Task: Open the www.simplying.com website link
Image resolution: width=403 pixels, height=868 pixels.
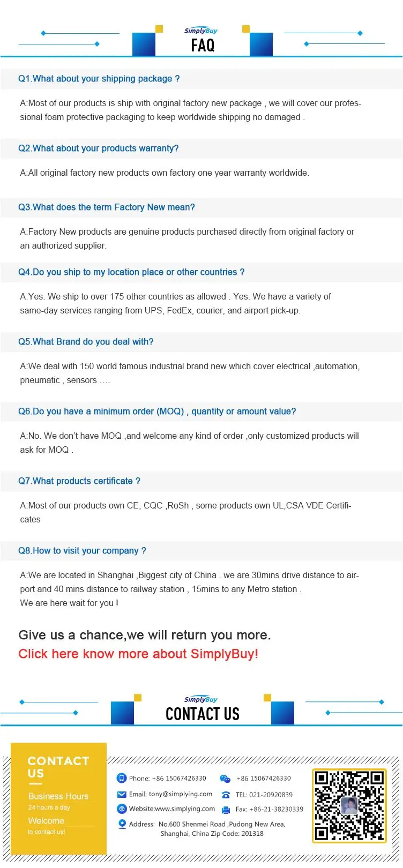Action: 184,809
